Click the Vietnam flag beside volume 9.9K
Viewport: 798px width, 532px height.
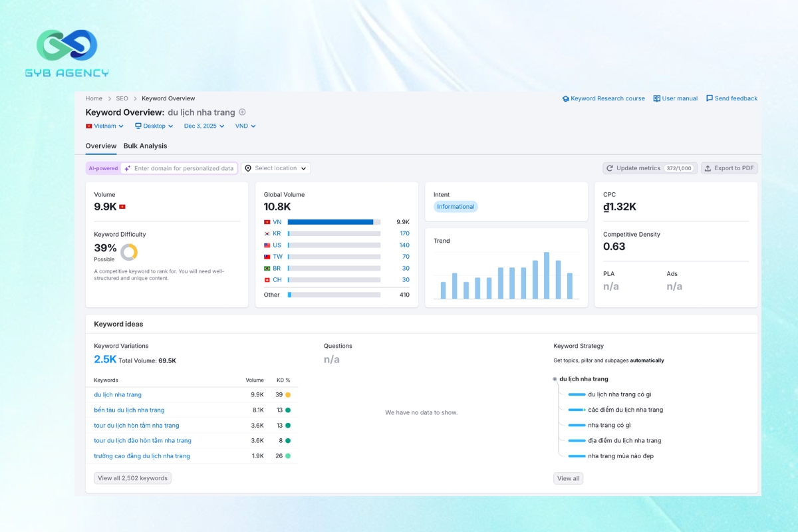(x=122, y=207)
